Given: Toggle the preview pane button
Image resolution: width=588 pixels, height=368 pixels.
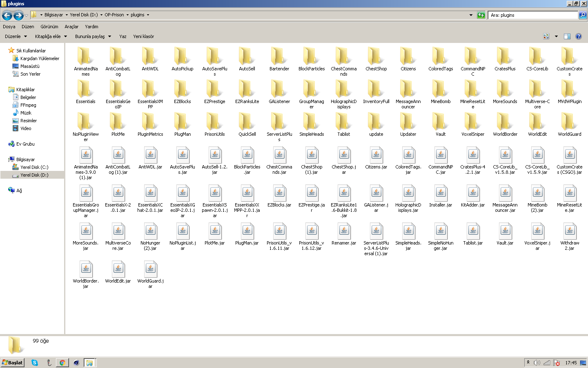Looking at the screenshot, I should [x=567, y=36].
